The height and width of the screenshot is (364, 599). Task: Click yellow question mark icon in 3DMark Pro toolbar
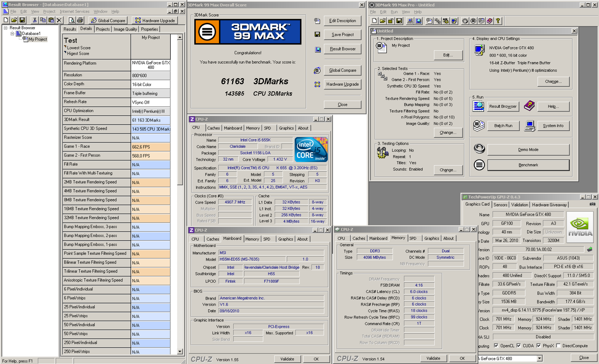click(498, 21)
